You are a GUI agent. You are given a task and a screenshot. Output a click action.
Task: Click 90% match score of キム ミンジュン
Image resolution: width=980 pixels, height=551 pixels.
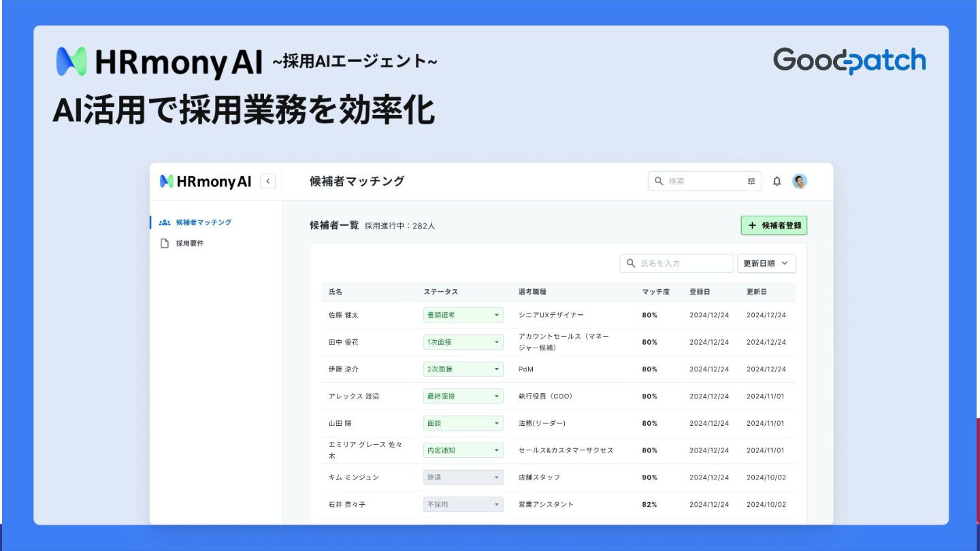click(649, 478)
